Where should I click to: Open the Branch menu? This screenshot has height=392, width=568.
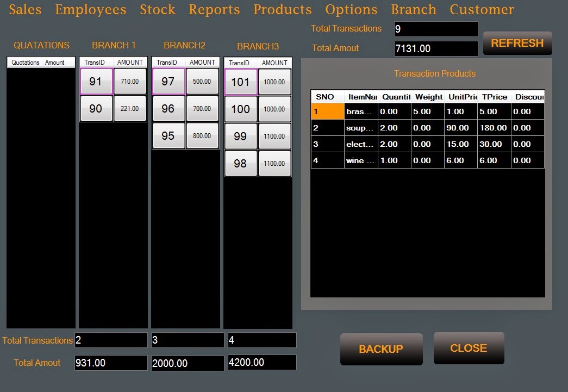pyautogui.click(x=413, y=9)
